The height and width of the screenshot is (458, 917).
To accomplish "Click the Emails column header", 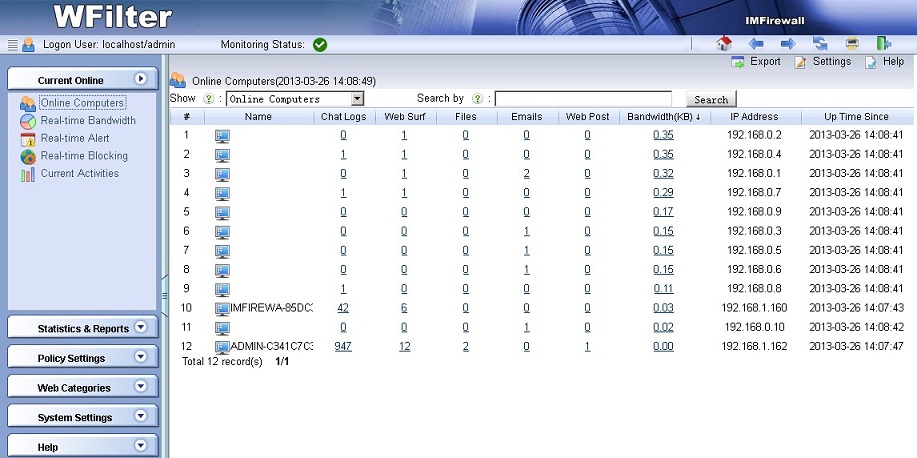I will click(526, 116).
